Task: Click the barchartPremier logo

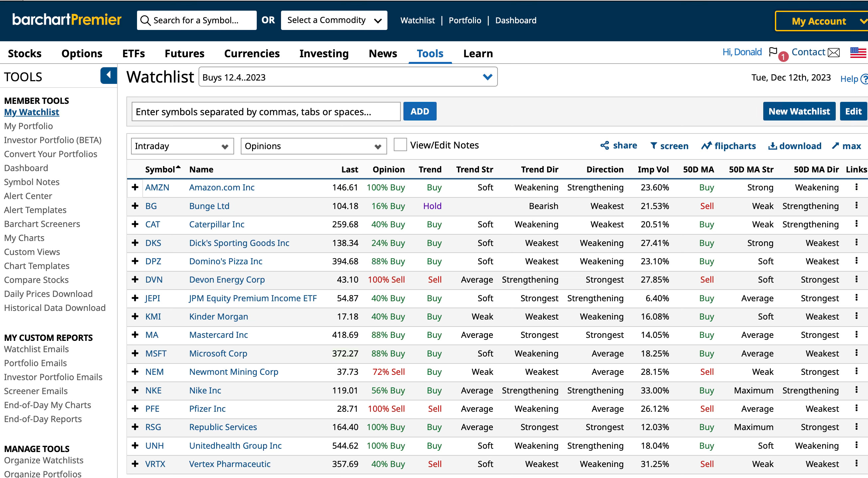Action: pyautogui.click(x=67, y=20)
